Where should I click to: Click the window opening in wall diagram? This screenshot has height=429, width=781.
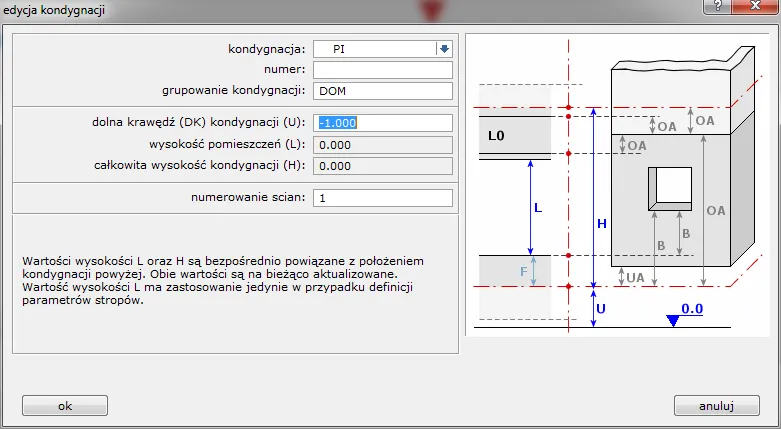click(672, 188)
